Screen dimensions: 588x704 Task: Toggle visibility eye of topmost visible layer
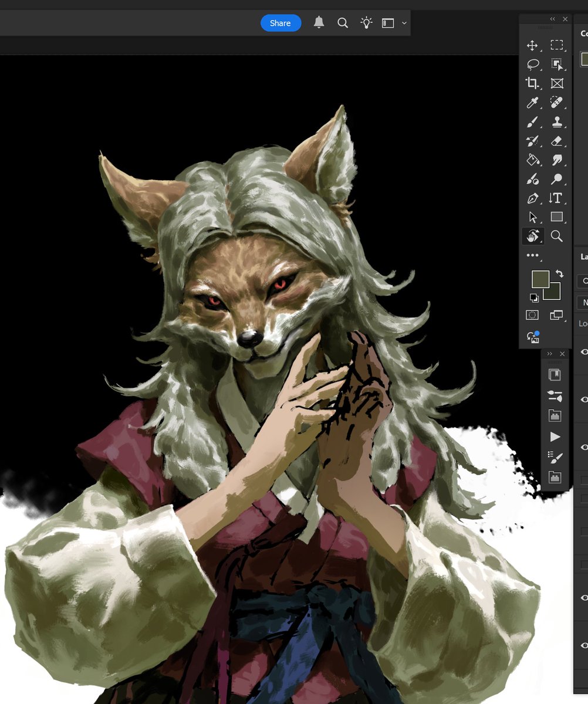click(584, 351)
